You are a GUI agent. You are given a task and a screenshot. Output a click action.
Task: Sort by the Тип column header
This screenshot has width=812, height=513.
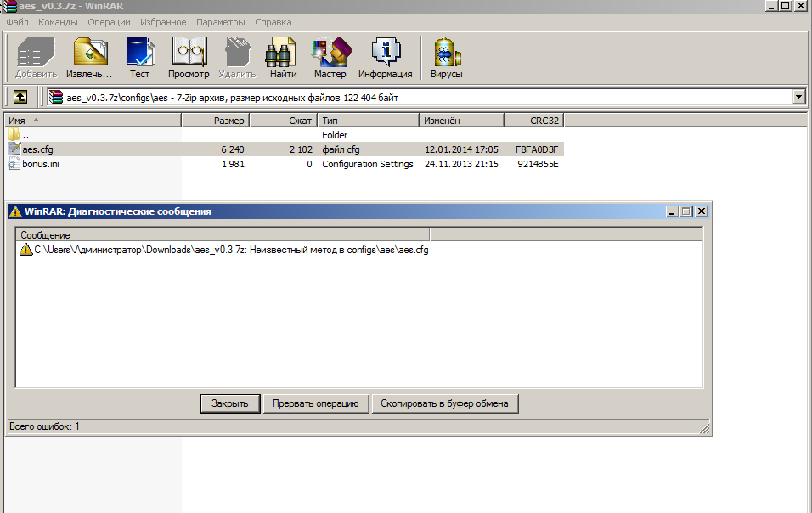[368, 120]
